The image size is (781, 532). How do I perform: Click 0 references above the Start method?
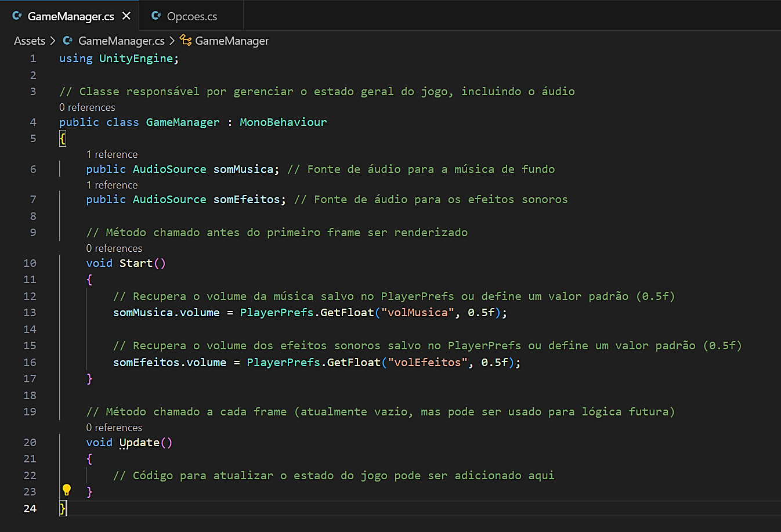coord(114,248)
